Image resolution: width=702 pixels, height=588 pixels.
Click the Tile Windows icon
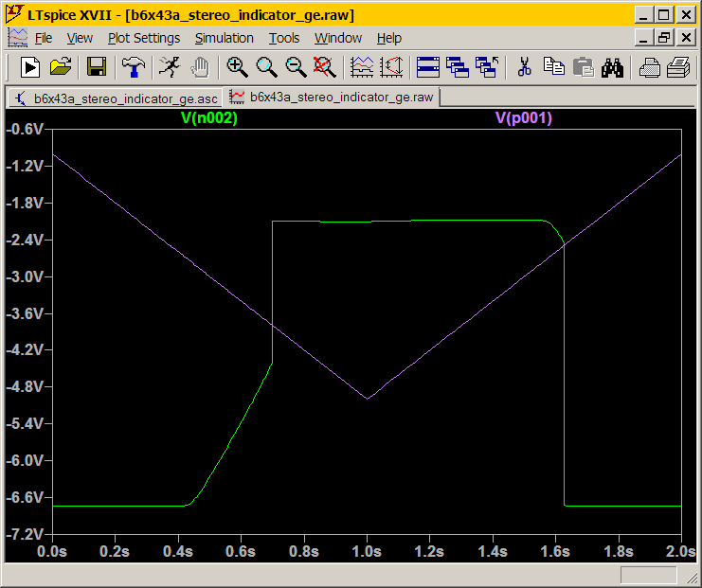428,67
